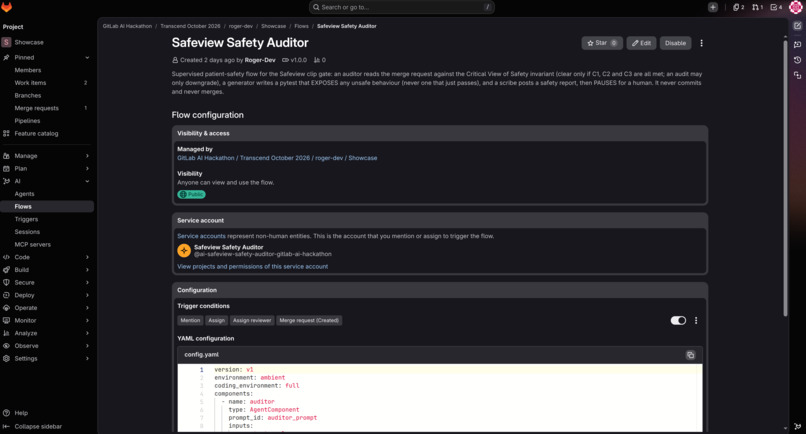Open the to-do list counter
Image resolution: width=806 pixels, height=434 pixels.
(776, 7)
